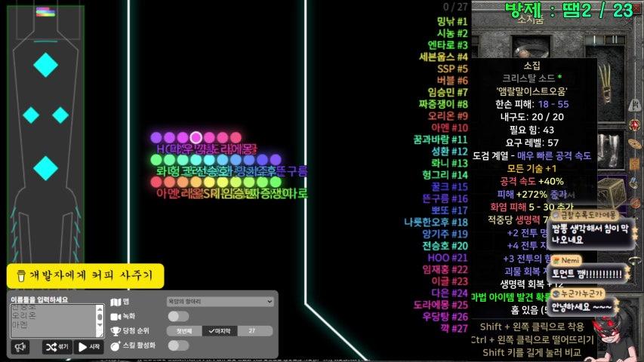Click ranking entry 밍낚 #1
This screenshot has height=362, width=644.
(x=451, y=21)
